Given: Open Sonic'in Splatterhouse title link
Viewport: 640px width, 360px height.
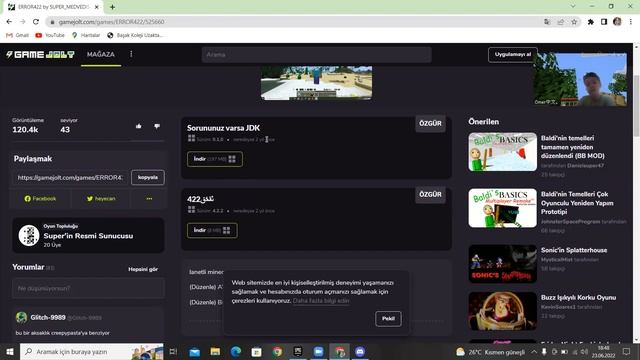Looking at the screenshot, I should click(x=574, y=250).
